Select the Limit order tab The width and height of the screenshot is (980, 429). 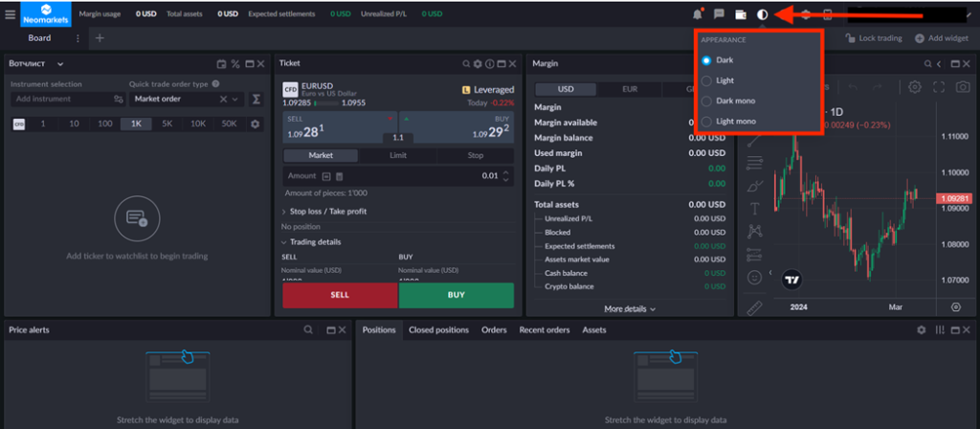pos(398,155)
